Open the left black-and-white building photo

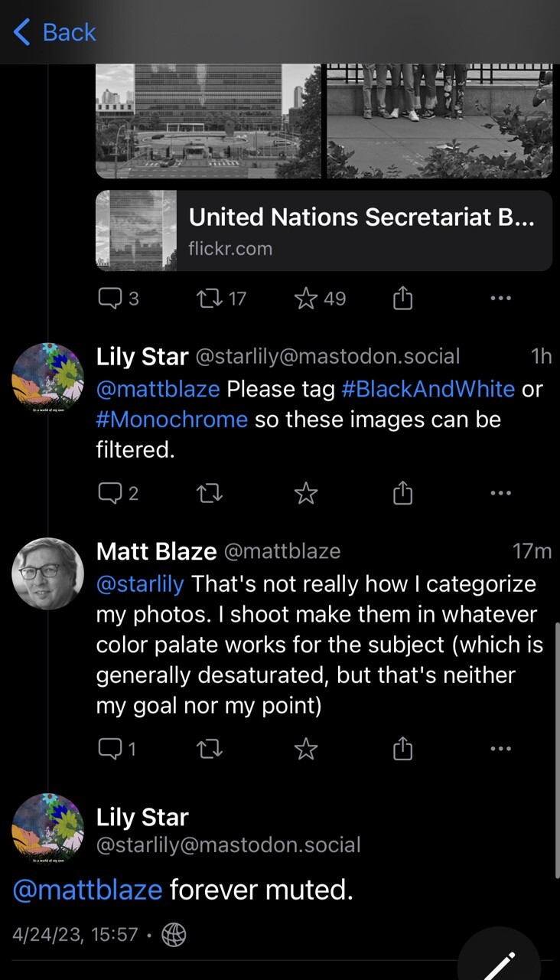[208, 120]
